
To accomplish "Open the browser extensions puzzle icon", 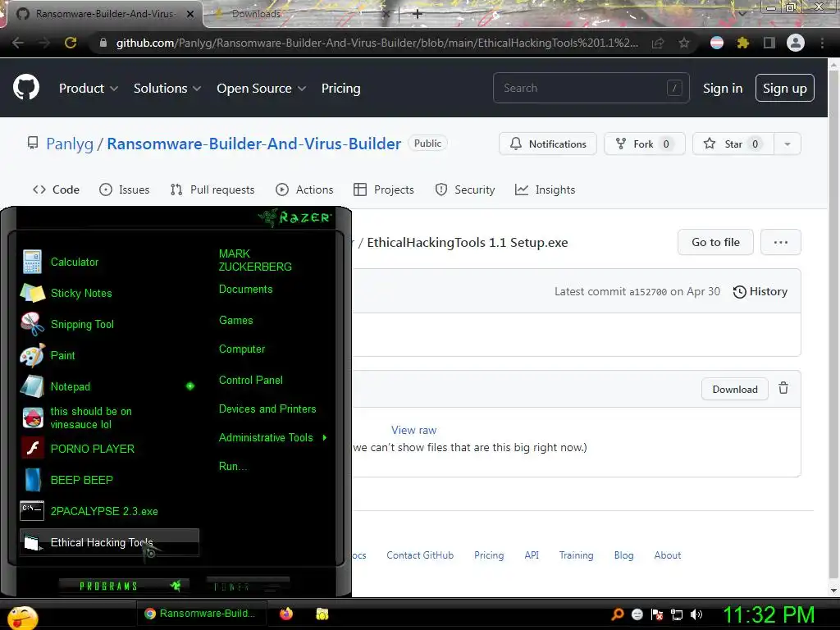I will pyautogui.click(x=742, y=43).
